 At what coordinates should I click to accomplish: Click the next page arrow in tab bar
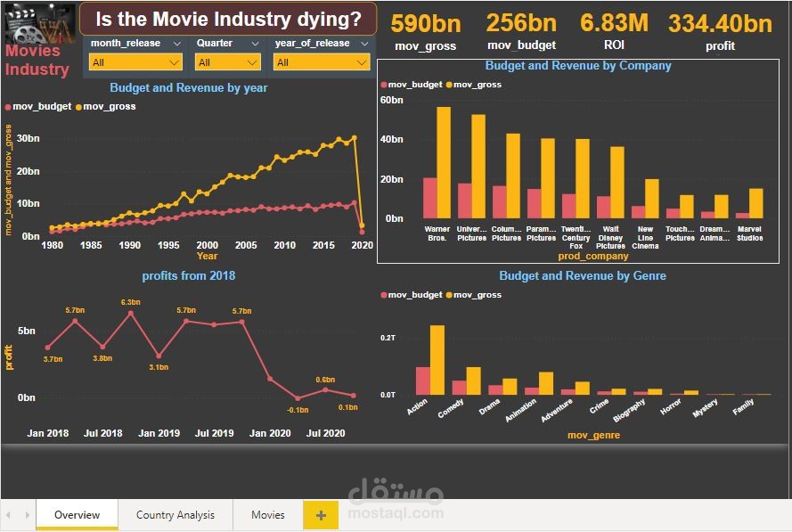point(28,515)
